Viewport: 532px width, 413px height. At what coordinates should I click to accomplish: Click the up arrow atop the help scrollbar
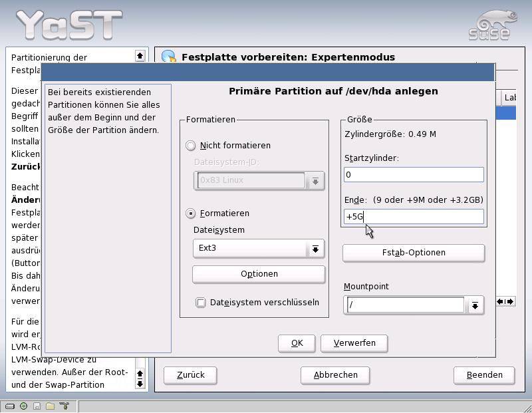(x=140, y=55)
